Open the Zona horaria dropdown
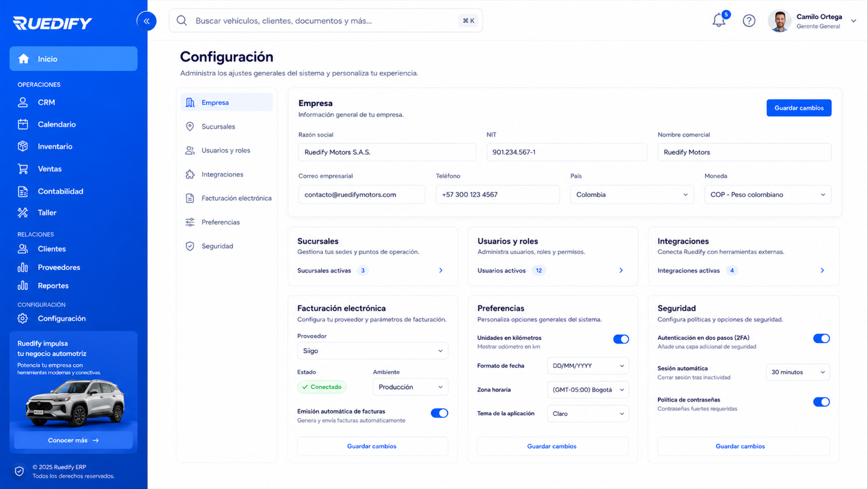The image size is (868, 489). [x=588, y=390]
